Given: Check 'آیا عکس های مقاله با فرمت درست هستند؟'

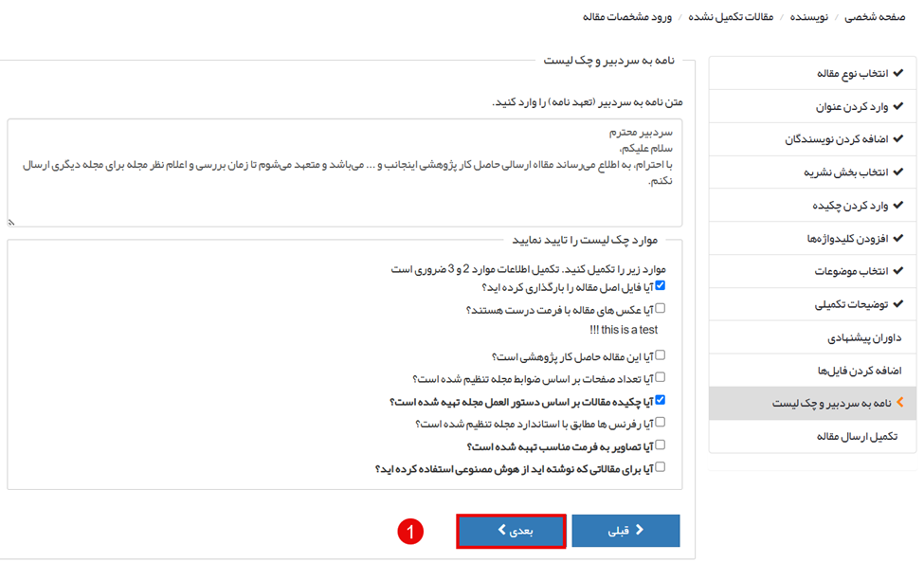Looking at the screenshot, I should click(661, 308).
